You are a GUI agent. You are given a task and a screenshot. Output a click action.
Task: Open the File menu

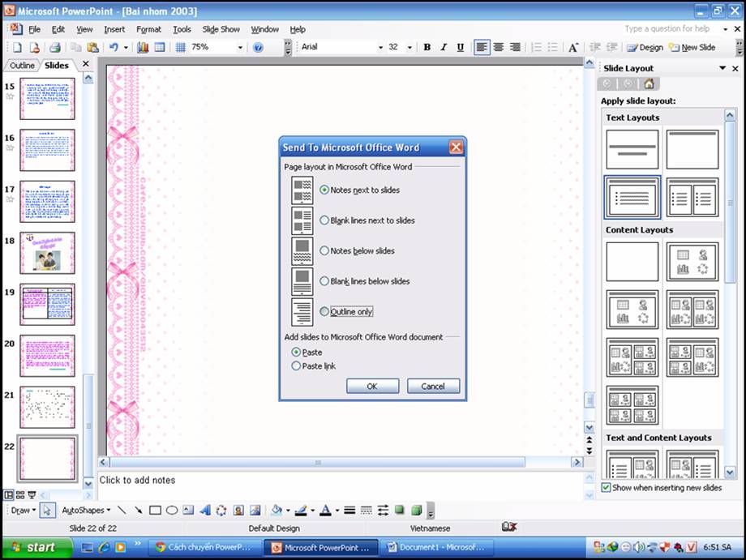[34, 29]
